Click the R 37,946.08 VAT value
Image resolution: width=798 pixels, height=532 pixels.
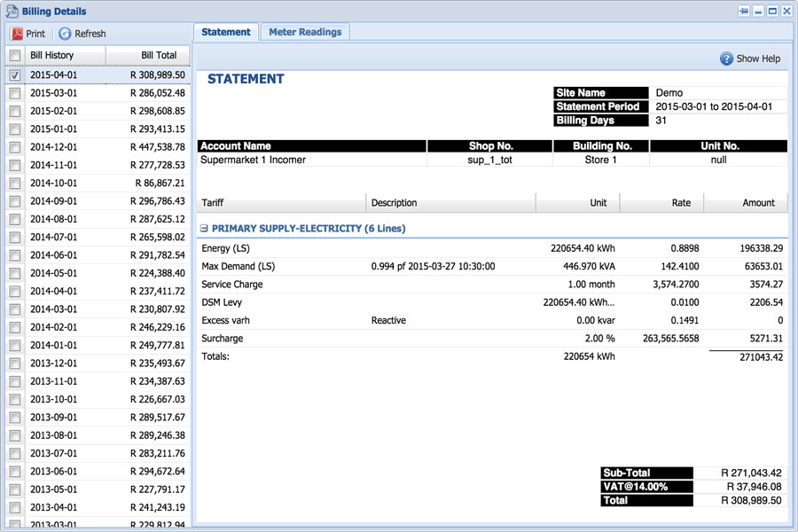point(754,487)
